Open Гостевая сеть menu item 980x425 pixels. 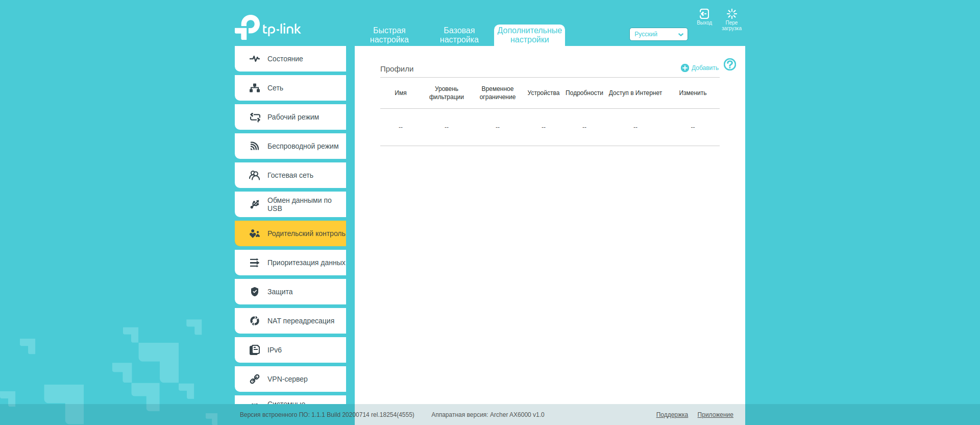tap(290, 175)
